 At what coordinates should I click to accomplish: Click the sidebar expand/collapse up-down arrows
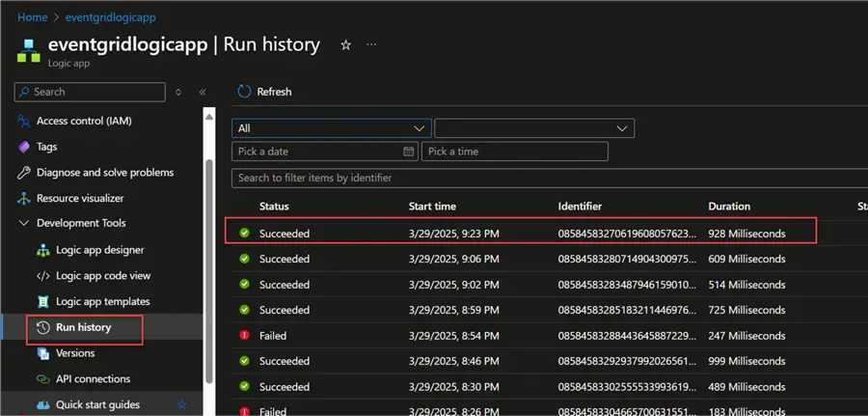(x=178, y=92)
